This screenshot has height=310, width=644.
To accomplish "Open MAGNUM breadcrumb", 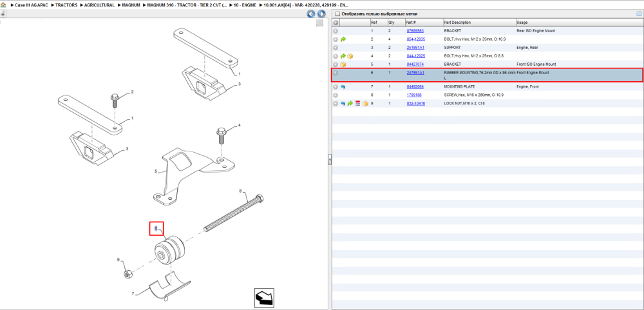I will click(131, 5).
